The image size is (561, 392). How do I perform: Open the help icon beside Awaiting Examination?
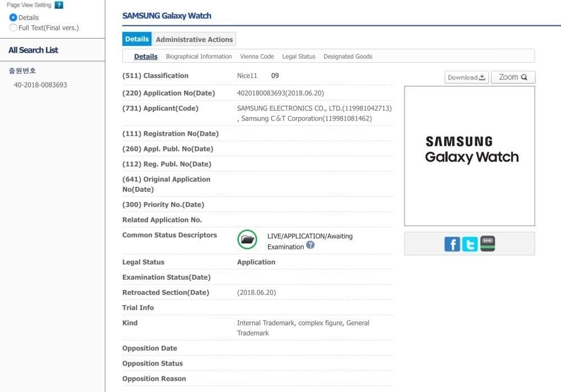tap(310, 246)
